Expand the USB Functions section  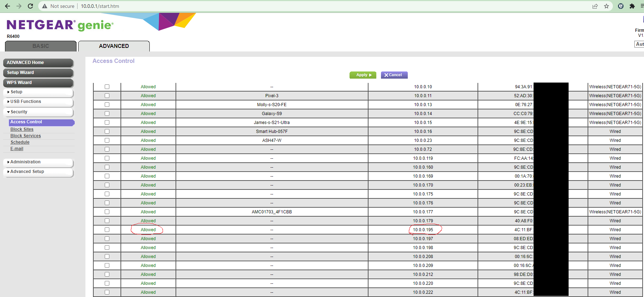coord(38,102)
